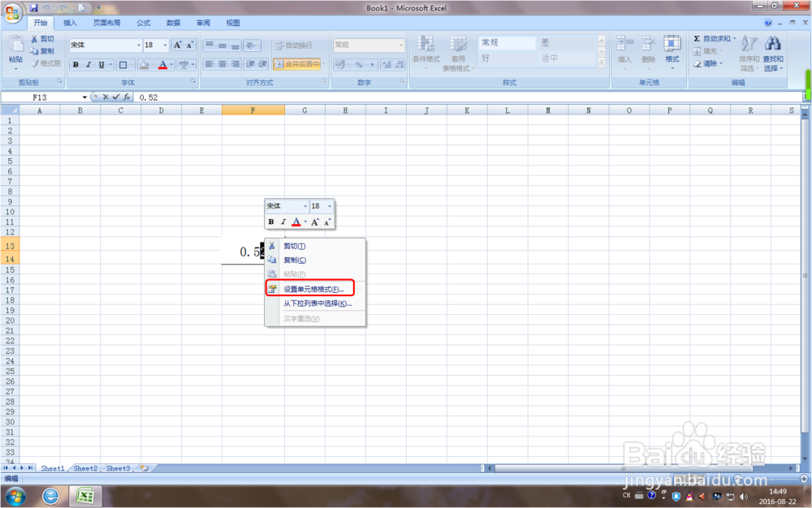Open Find and Select (查找和选择) binoculars
Image resolution: width=812 pixels, height=508 pixels.
coord(773,54)
